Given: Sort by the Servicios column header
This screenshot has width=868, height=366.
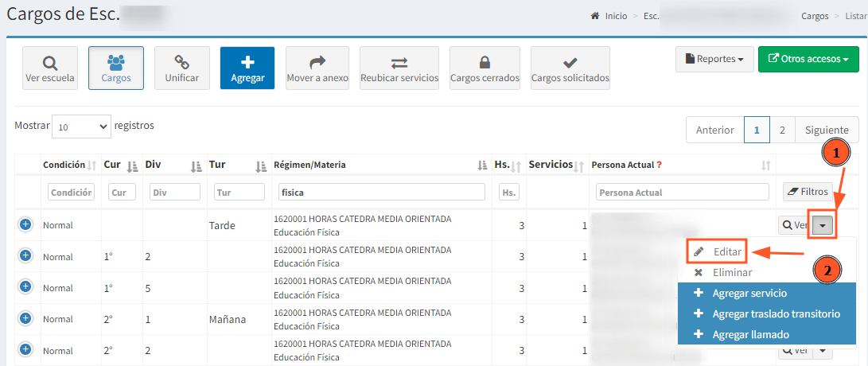Looking at the screenshot, I should click(x=558, y=165).
